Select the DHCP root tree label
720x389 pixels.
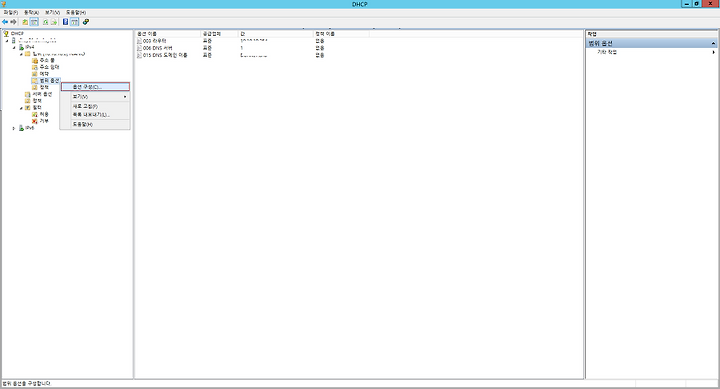tap(17, 34)
